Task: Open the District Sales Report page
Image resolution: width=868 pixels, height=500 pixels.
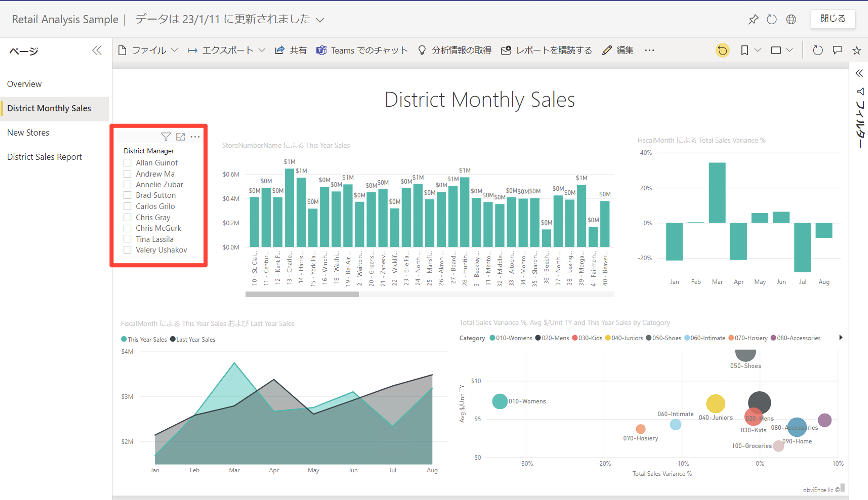Action: coord(44,157)
